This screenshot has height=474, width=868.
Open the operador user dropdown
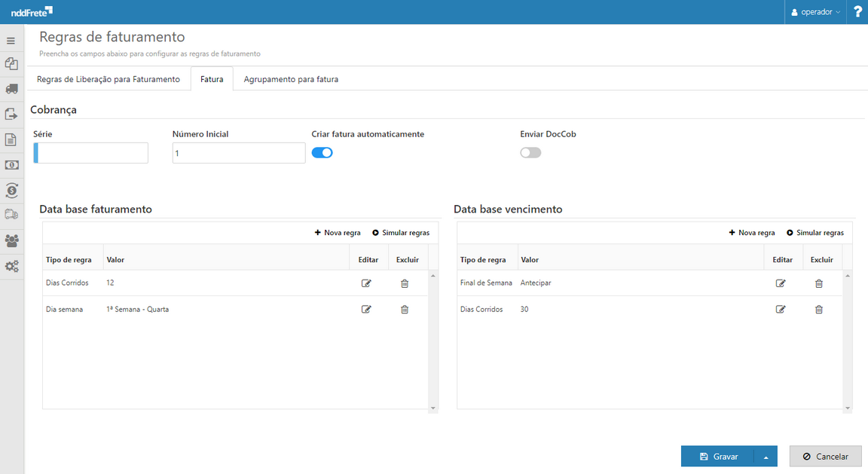coord(815,12)
